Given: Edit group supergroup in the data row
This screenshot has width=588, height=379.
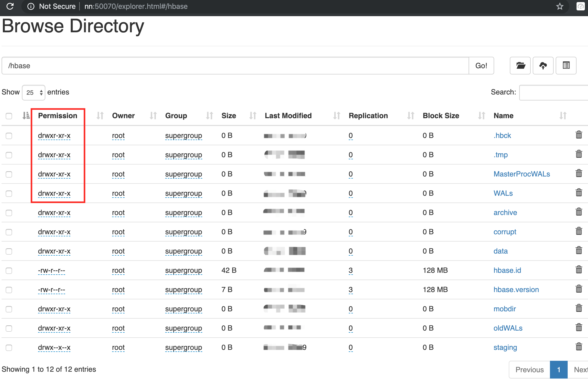Looking at the screenshot, I should (x=183, y=251).
